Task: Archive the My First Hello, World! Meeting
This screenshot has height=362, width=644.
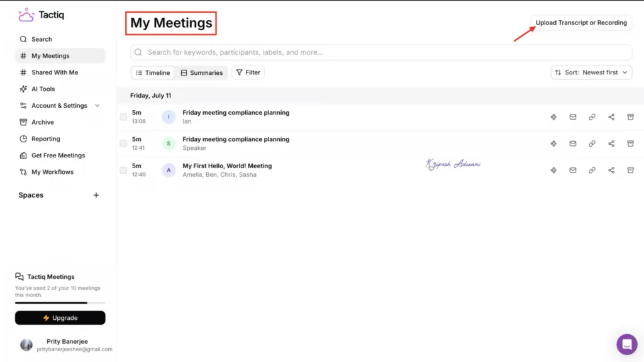Action: coord(630,170)
